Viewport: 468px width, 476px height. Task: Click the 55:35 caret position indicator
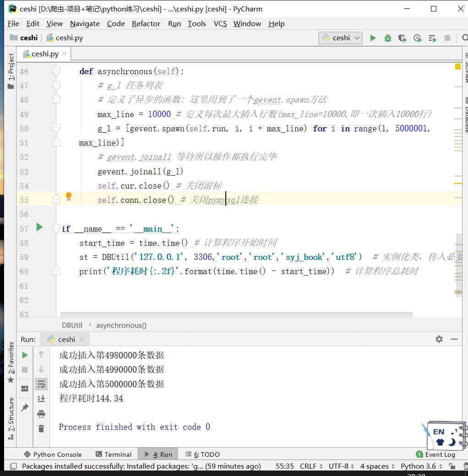[x=284, y=466]
